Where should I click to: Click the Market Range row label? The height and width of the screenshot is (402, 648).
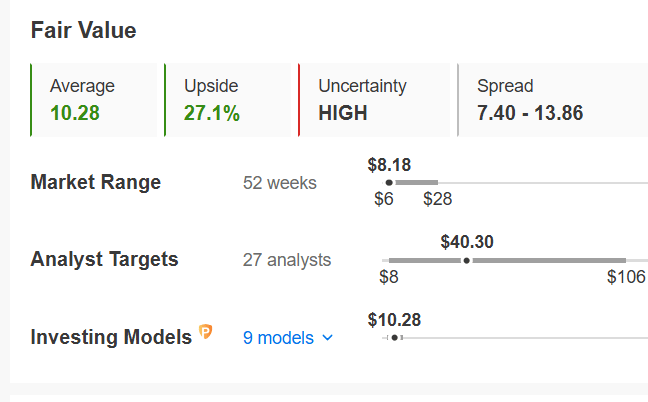coord(96,182)
